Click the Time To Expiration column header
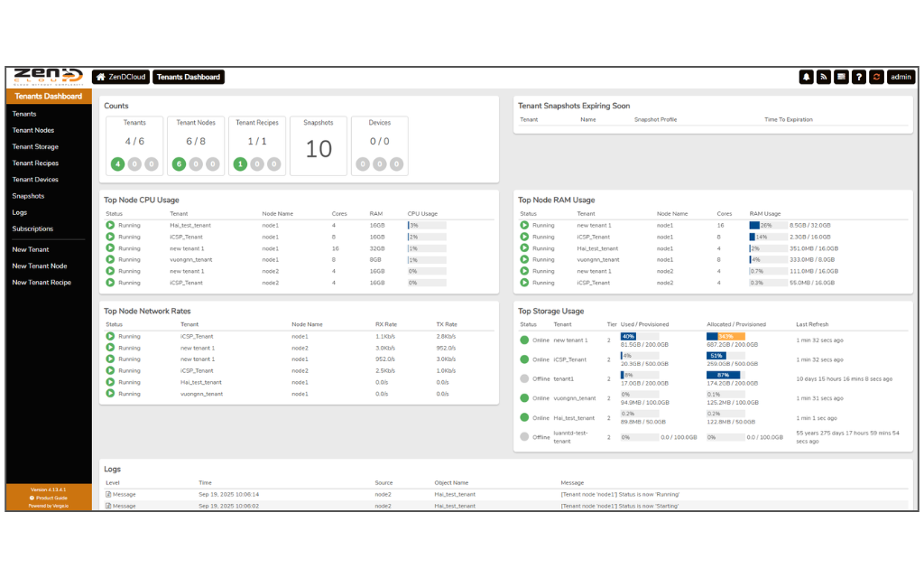The image size is (924, 578). tap(788, 119)
